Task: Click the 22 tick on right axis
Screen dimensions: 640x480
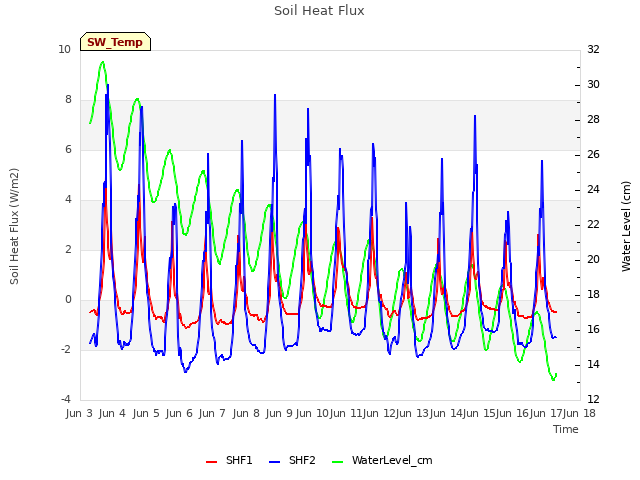Action: [593, 224]
